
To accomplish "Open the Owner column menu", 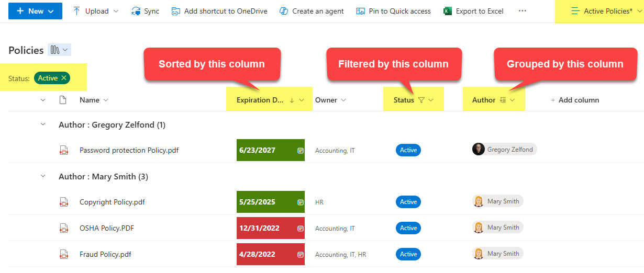I will click(330, 100).
